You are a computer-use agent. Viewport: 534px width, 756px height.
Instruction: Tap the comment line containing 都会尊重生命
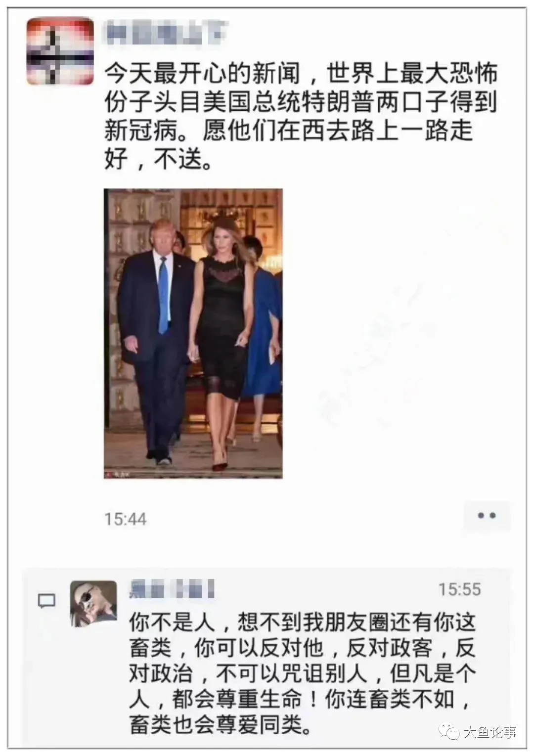(x=299, y=699)
